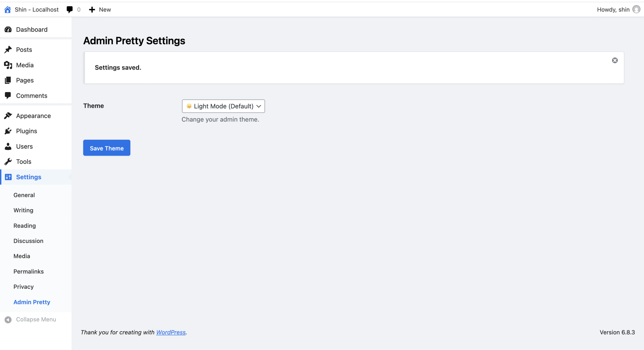The width and height of the screenshot is (644, 350).
Task: Select the Comments speech bubble icon
Action: pyautogui.click(x=8, y=96)
